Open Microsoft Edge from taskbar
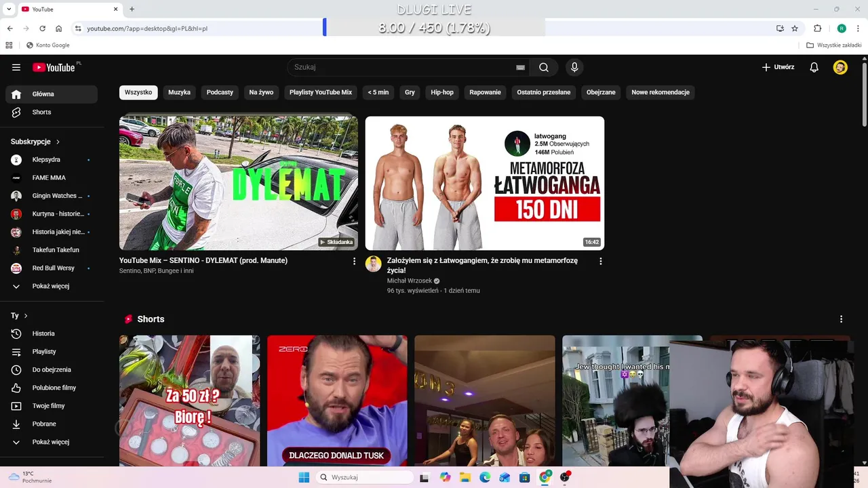The width and height of the screenshot is (868, 488). click(485, 477)
